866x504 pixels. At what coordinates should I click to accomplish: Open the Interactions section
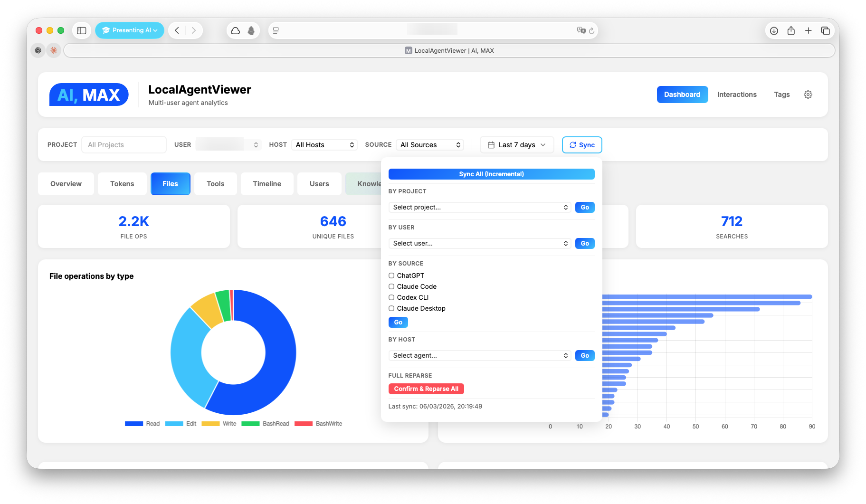[737, 95]
